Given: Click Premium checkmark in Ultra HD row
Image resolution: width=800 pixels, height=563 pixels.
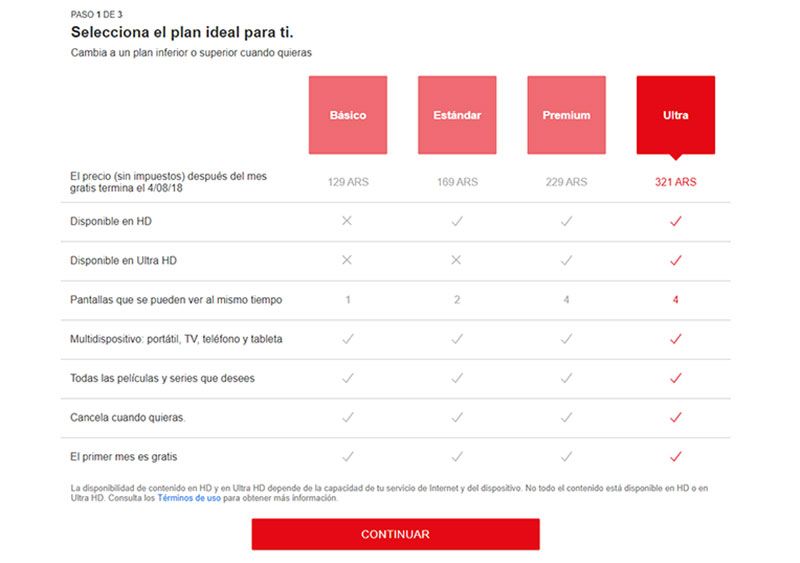Looking at the screenshot, I should (566, 260).
